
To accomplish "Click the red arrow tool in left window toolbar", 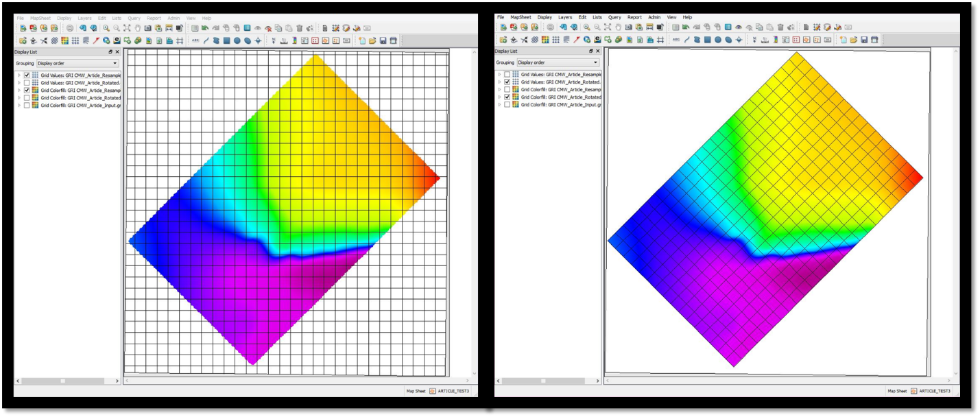I will [x=97, y=40].
